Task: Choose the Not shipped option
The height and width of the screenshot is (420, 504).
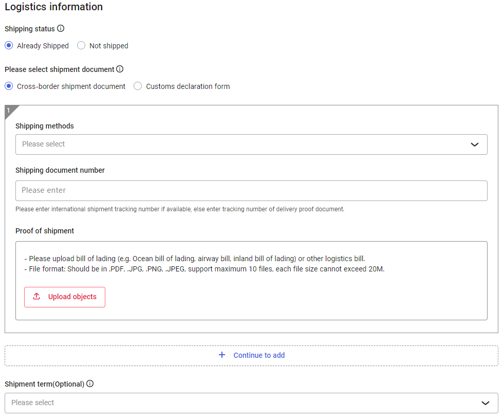Action: 81,46
